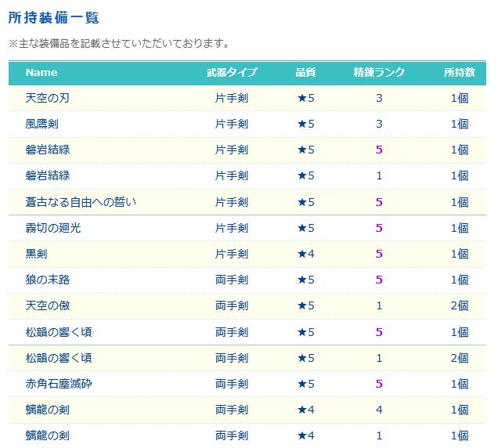Click refinement rank 1 in 天空の傲 row
Screen dimensions: 498x448
[x=379, y=305]
